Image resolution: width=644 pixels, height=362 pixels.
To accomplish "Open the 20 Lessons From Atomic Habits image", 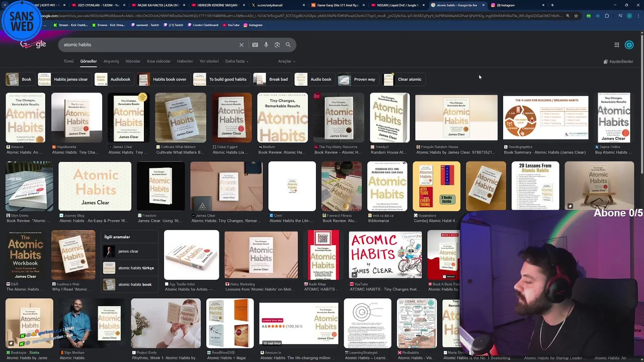I will click(535, 186).
